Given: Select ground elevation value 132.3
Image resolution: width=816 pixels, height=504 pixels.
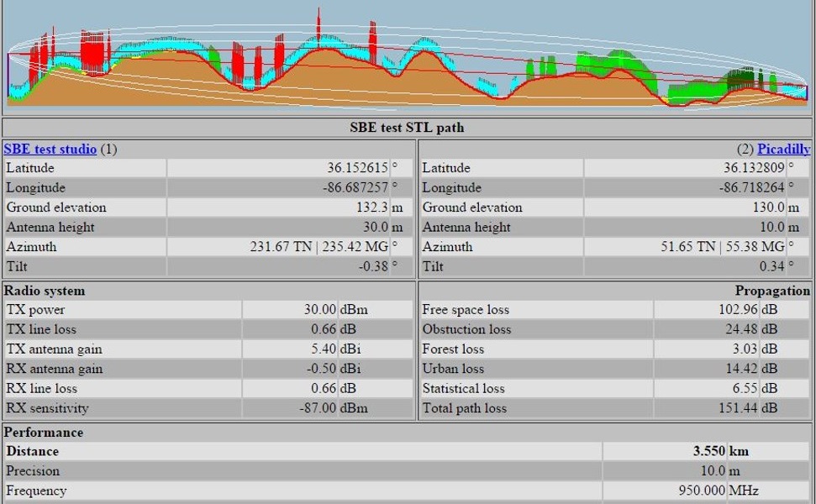Looking at the screenshot, I should coord(372,207).
